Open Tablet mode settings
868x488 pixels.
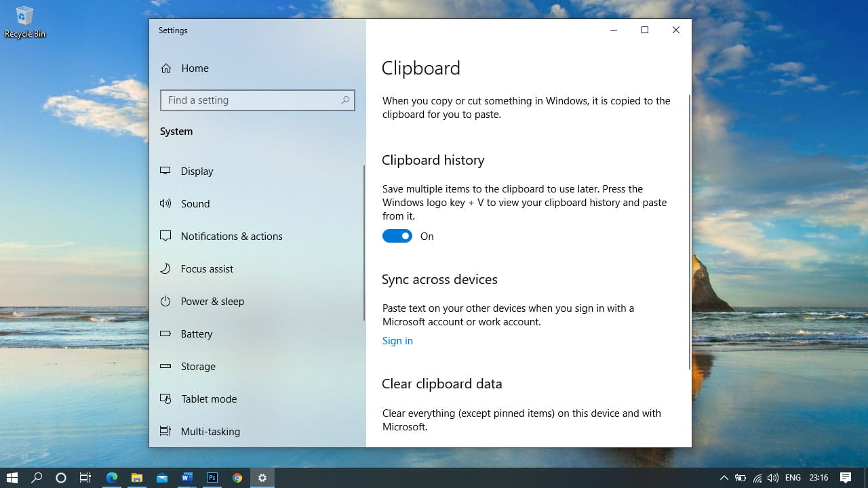point(208,399)
